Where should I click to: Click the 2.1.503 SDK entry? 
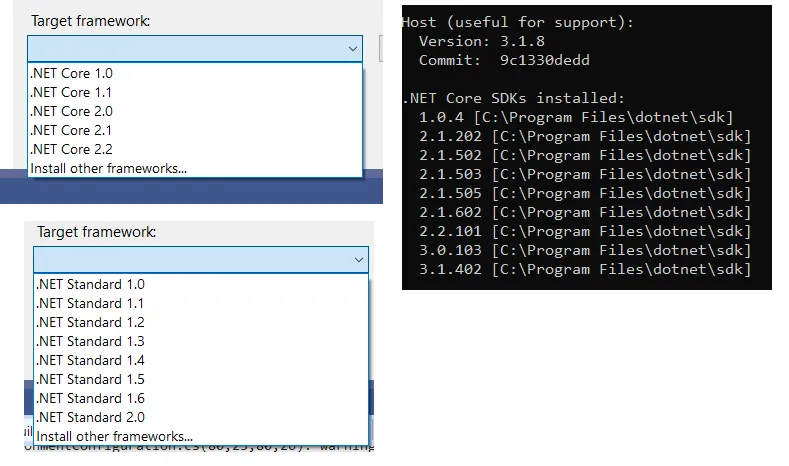pyautogui.click(x=585, y=175)
